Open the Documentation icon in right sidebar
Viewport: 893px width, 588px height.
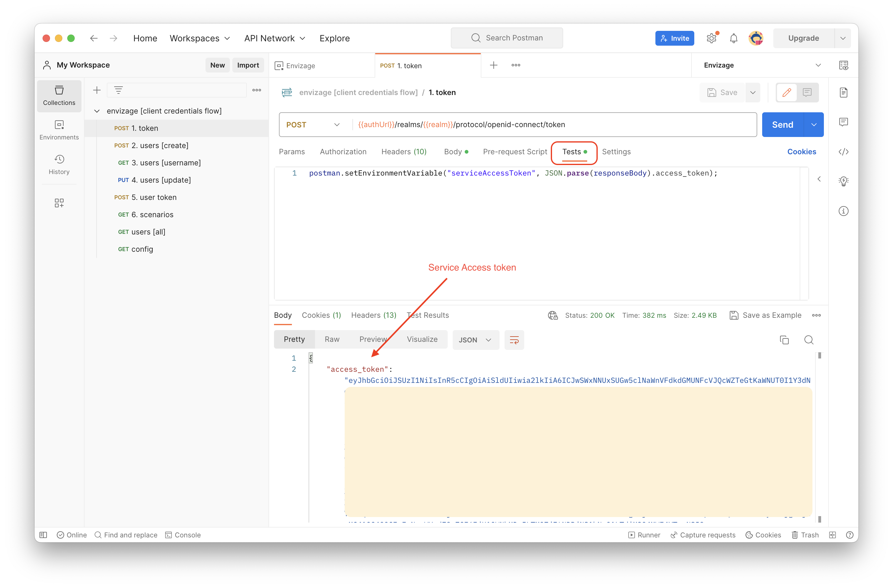(x=843, y=92)
